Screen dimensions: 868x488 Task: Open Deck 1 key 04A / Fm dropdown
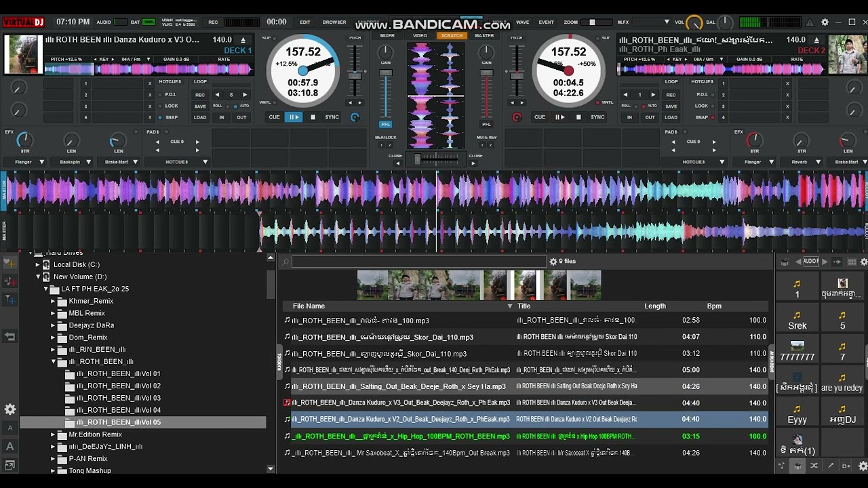(135, 60)
